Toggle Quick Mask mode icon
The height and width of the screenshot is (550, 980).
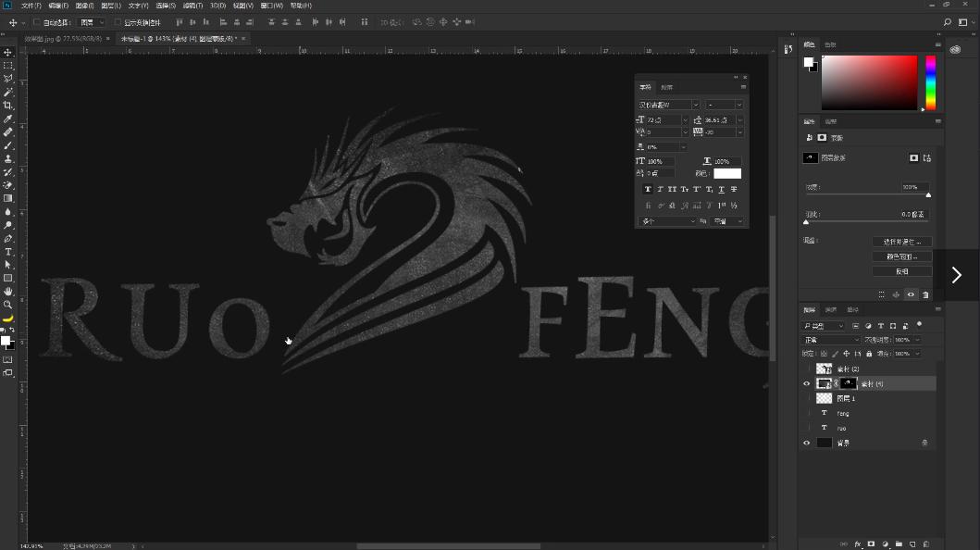point(8,359)
